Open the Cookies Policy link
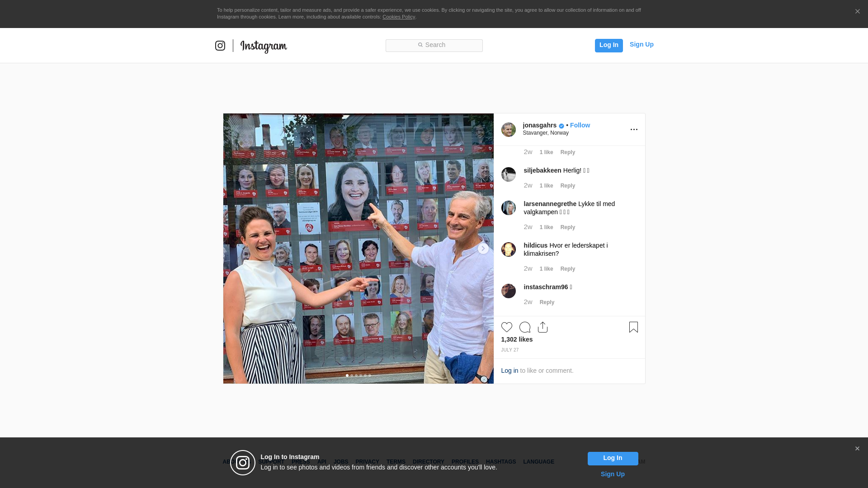868x488 pixels. coord(399,17)
